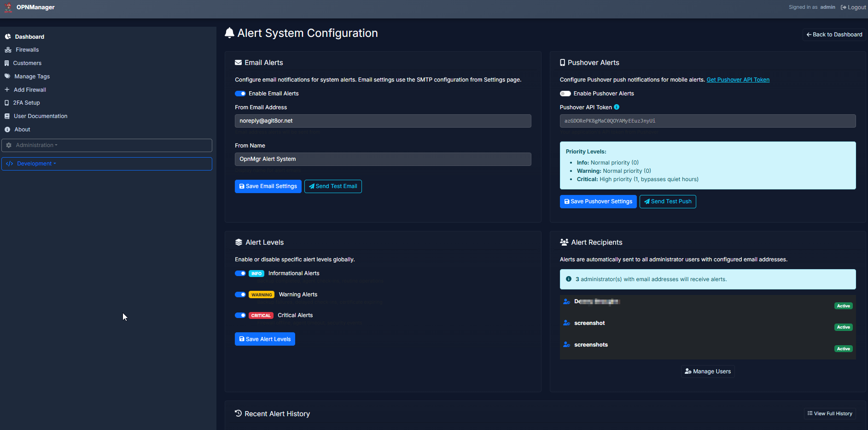Click the About info icon in sidebar
Screen dimensions: 868x430
tap(7, 130)
